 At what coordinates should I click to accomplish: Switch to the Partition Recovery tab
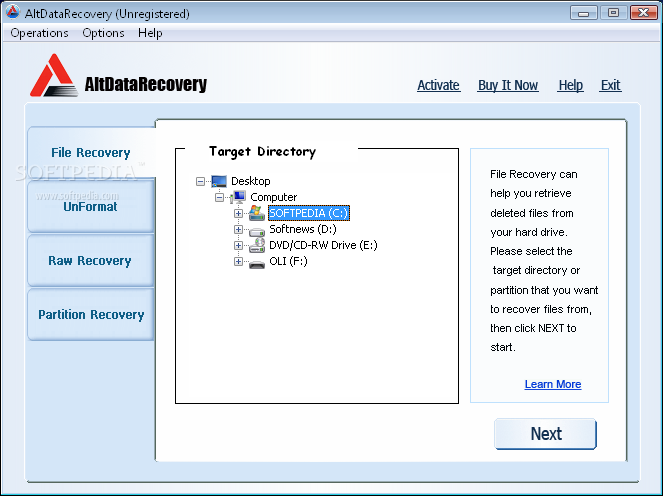tap(91, 315)
